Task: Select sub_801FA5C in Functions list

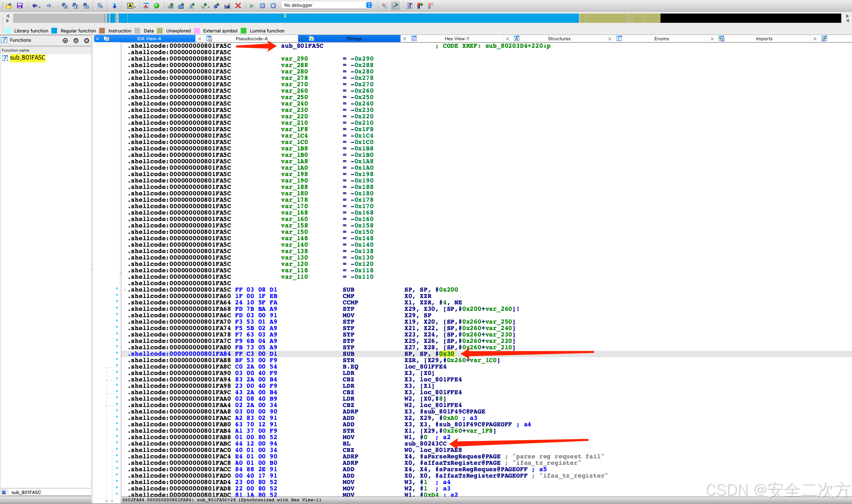Action: point(27,58)
